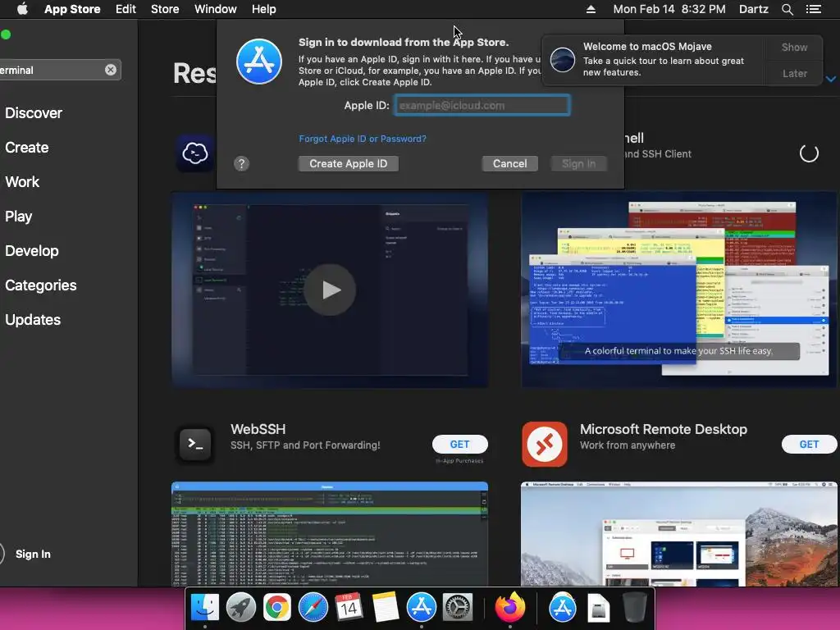Screen dimensions: 840x630
Task: Click the cloud terminal app icon
Action: click(195, 153)
